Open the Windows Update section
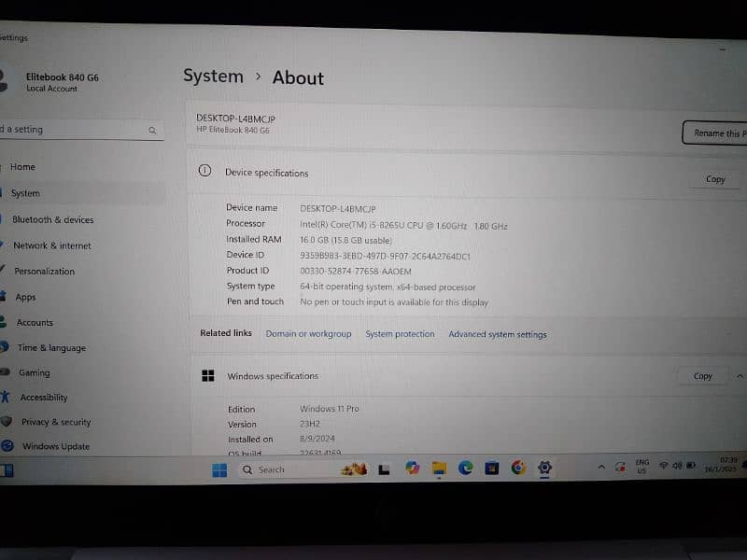This screenshot has height=560, width=747. [55, 447]
